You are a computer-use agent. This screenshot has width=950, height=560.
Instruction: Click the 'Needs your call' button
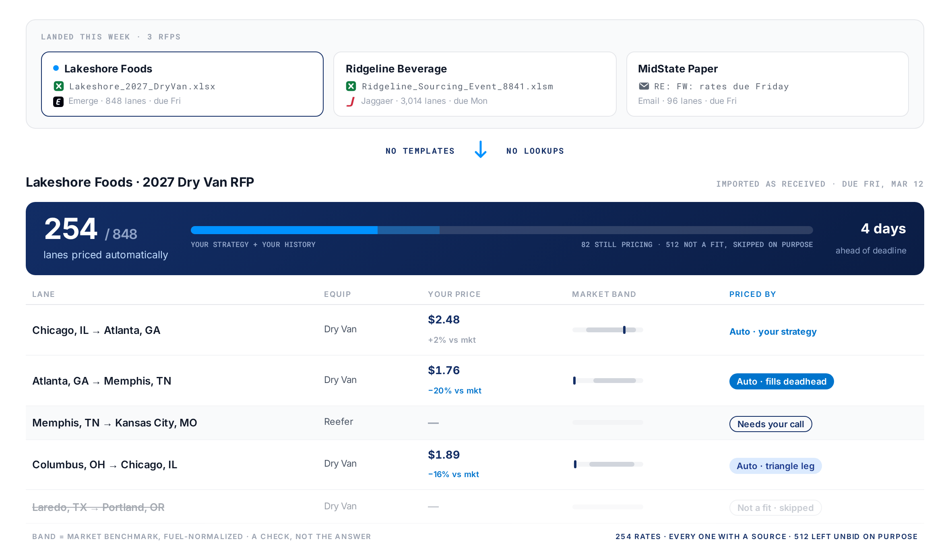tap(770, 424)
